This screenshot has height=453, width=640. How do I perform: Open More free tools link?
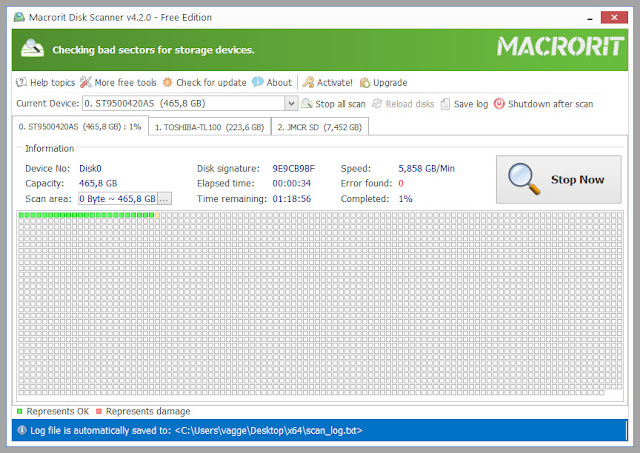[125, 82]
